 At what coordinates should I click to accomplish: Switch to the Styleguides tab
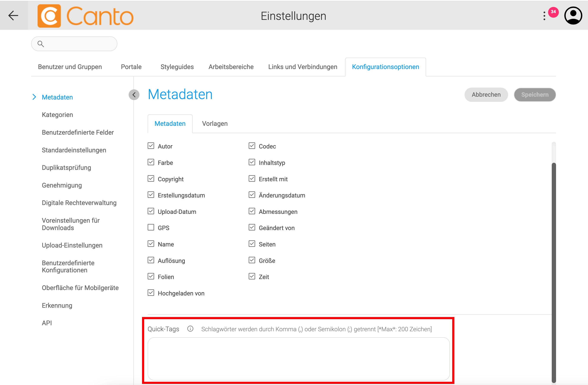[x=177, y=67]
